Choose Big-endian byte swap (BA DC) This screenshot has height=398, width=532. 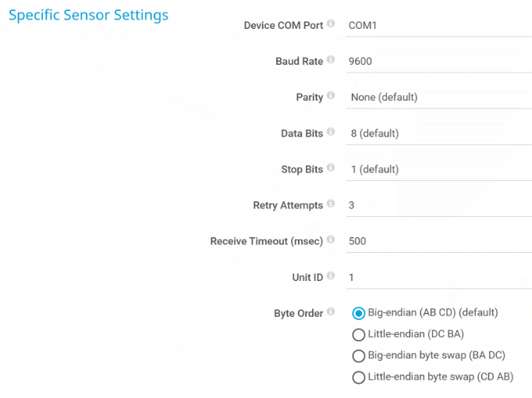click(359, 356)
